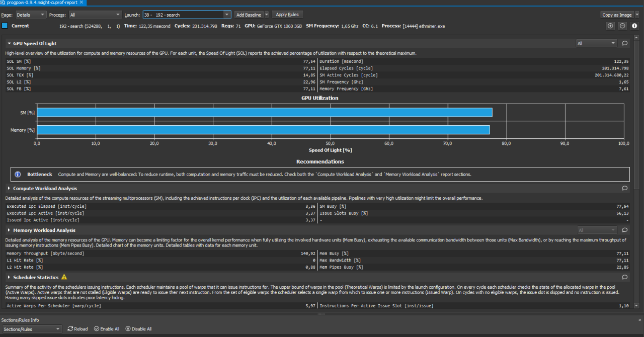This screenshot has width=644, height=337.
Task: Click the Bottleneck info icon in Recommendations
Action: point(18,175)
